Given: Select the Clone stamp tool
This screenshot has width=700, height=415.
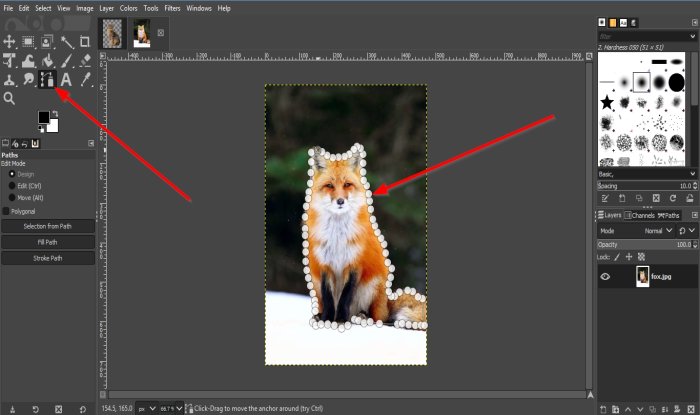Looking at the screenshot, I should point(9,80).
